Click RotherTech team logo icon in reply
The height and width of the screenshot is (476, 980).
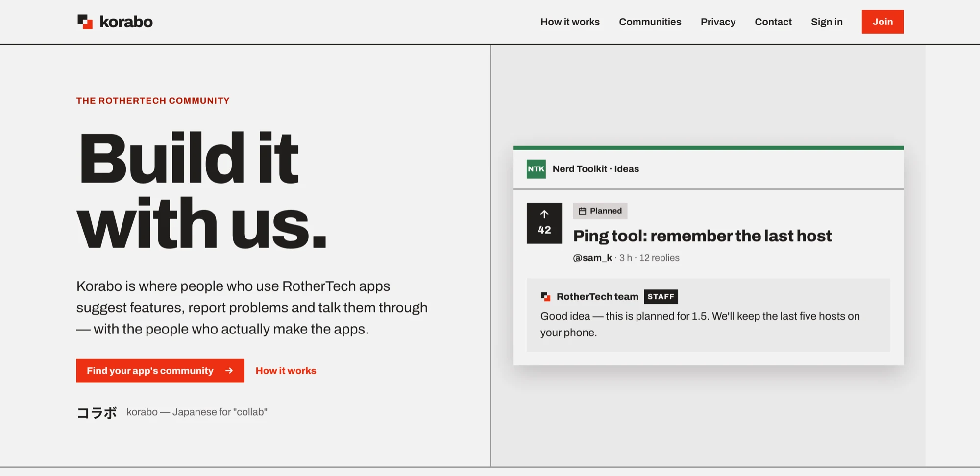click(545, 297)
